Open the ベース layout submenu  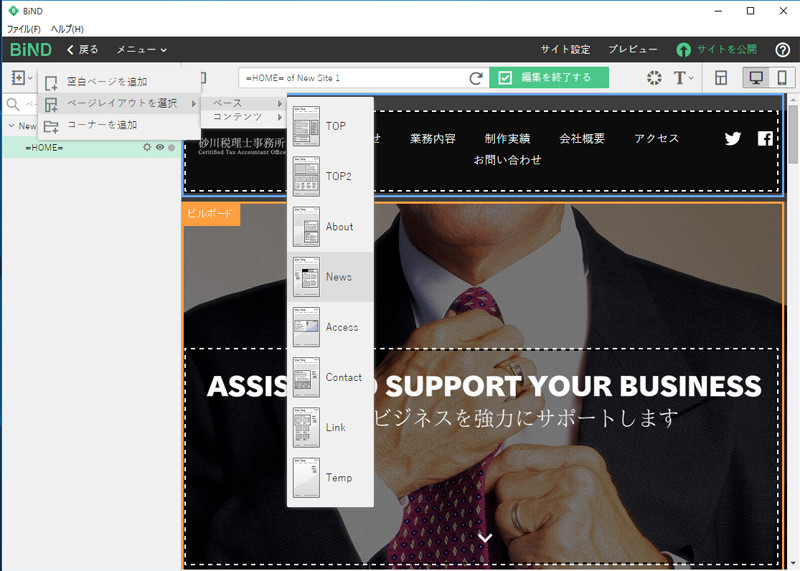pyautogui.click(x=244, y=103)
